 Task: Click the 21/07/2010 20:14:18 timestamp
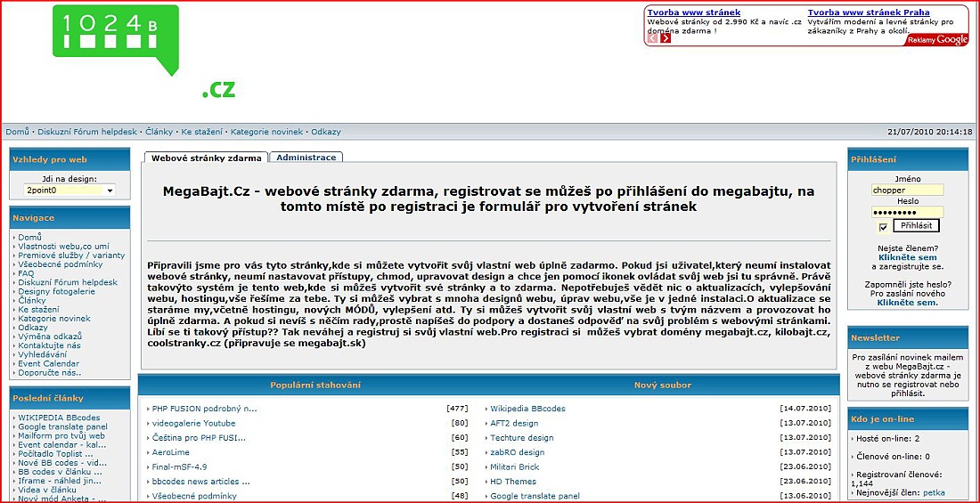point(930,132)
